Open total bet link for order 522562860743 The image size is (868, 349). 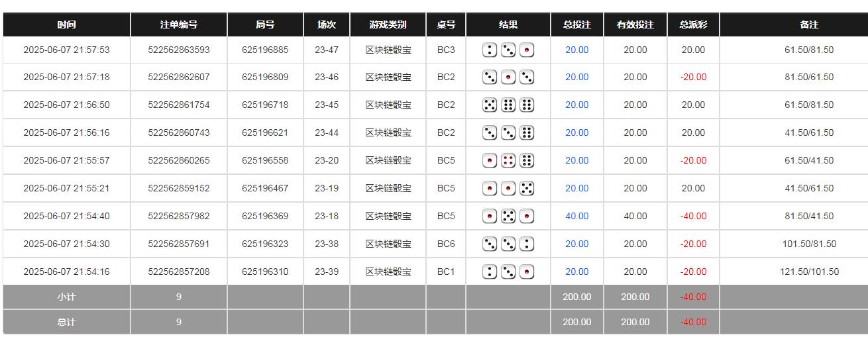point(576,132)
